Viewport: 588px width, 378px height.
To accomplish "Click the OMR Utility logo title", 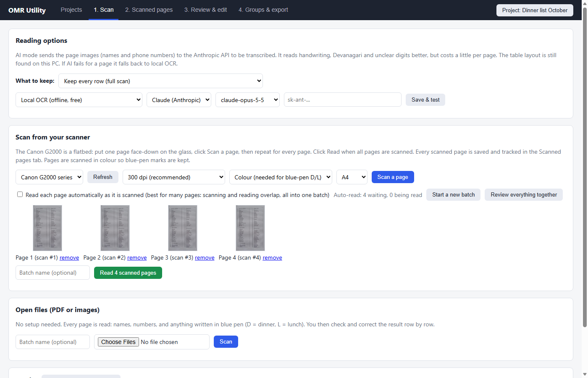I will (27, 10).
